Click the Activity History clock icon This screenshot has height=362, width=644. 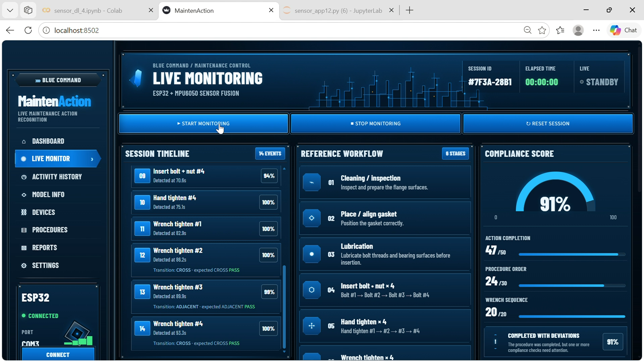point(24,177)
